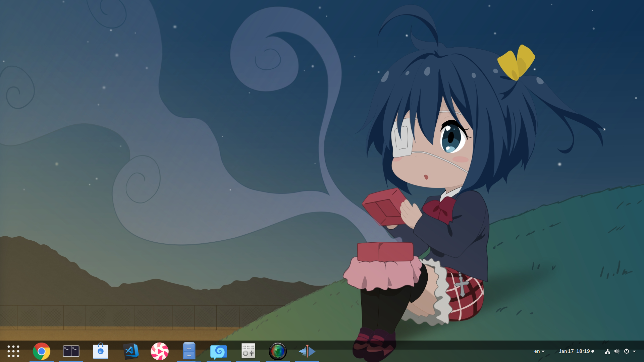Open the blue file cabinet Files icon
This screenshot has width=644, height=362.
[x=189, y=351]
